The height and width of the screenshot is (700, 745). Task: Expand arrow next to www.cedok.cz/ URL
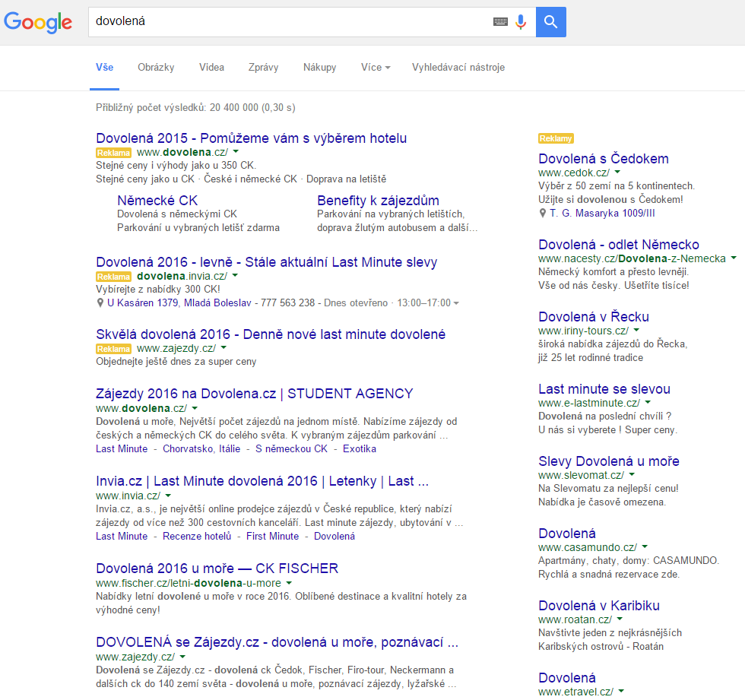point(617,172)
